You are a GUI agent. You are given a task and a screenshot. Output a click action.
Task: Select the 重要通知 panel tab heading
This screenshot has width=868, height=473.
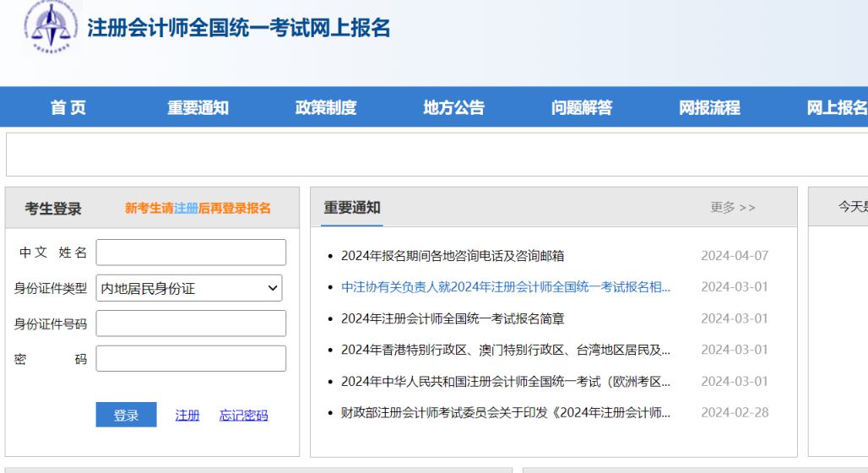pyautogui.click(x=352, y=208)
